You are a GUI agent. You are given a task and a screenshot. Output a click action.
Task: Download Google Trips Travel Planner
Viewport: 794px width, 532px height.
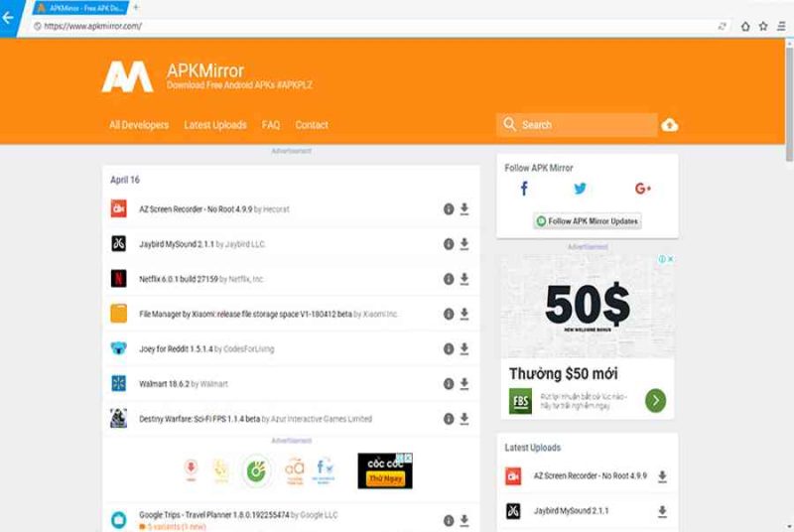point(464,520)
